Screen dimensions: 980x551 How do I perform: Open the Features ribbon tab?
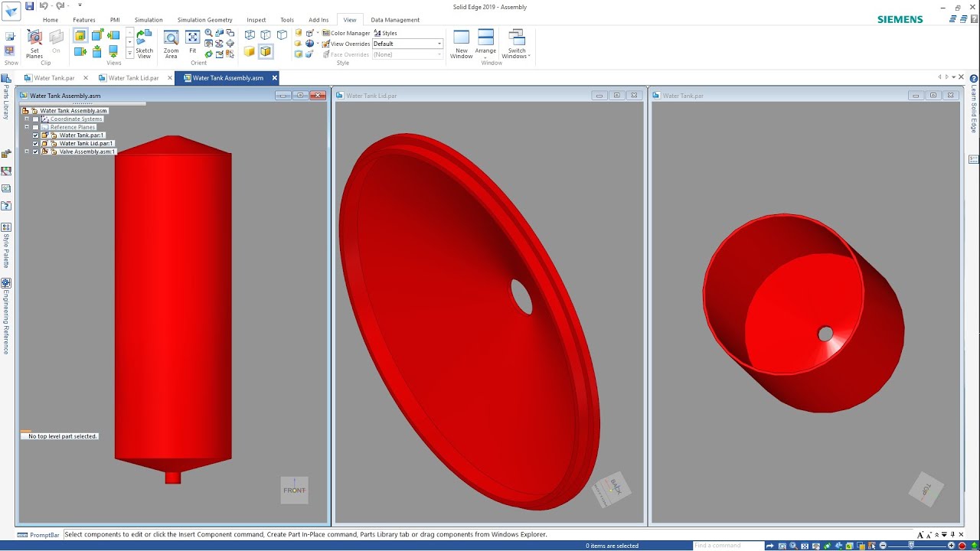point(84,20)
